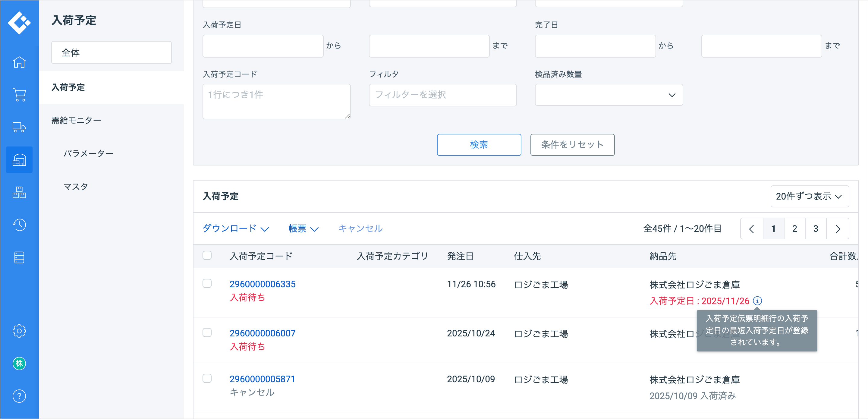Click the home icon in sidebar
This screenshot has width=868, height=419.
(x=19, y=62)
